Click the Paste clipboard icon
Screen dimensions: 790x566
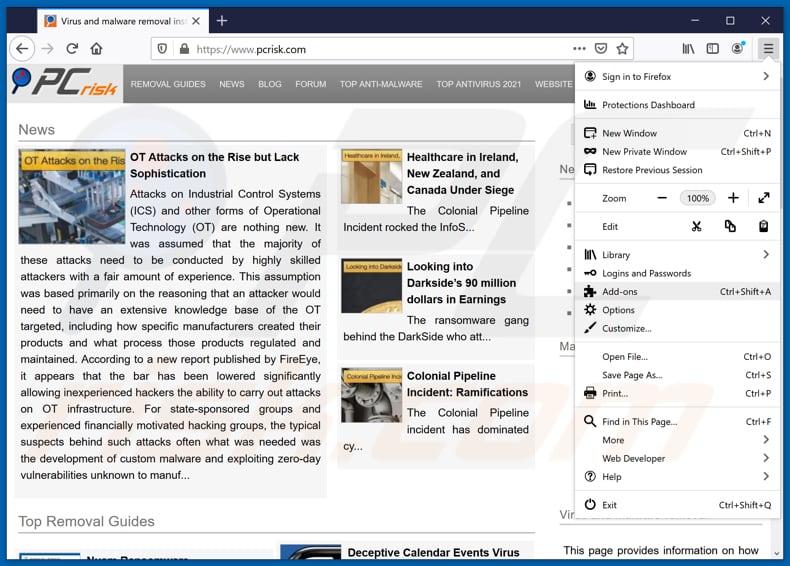763,226
